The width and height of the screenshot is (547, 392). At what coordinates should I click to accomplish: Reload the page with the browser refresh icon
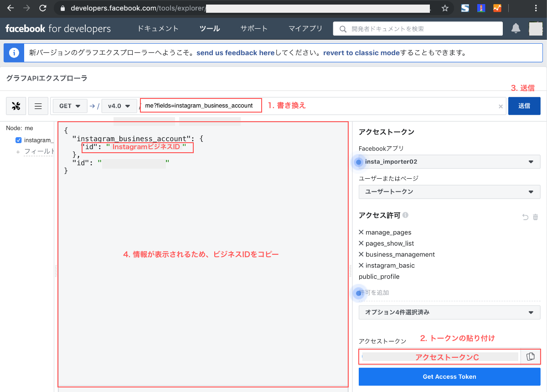43,8
